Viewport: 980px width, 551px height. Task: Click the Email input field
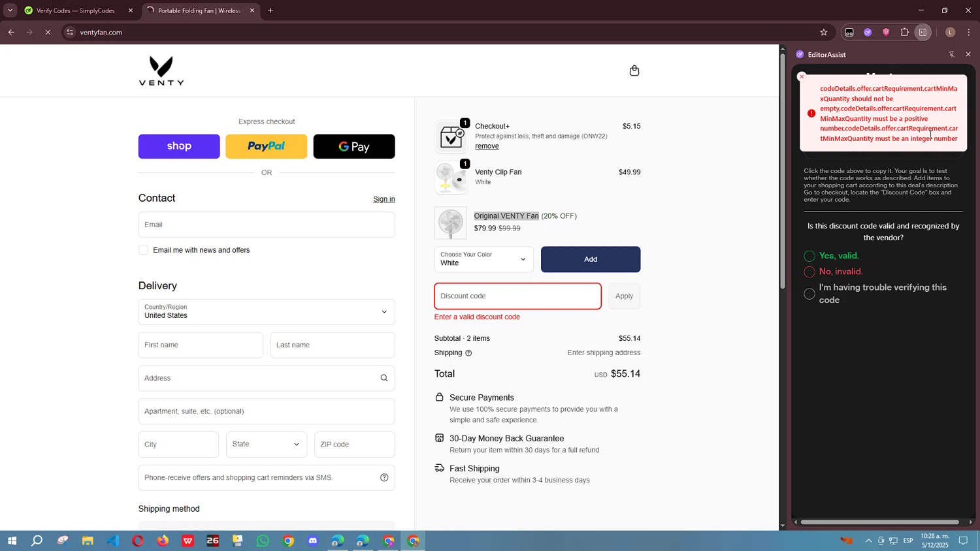coord(267,225)
